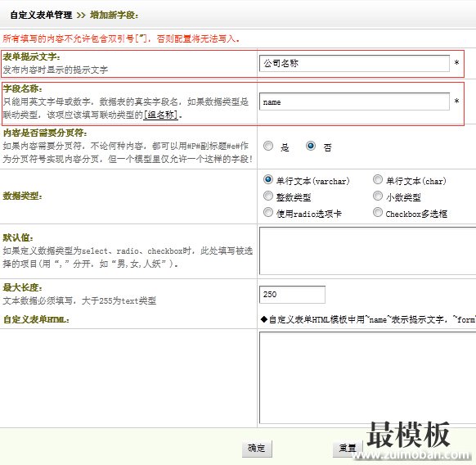476x465 pixels.
Task: Click the 最大长度 label
Action: 22,287
